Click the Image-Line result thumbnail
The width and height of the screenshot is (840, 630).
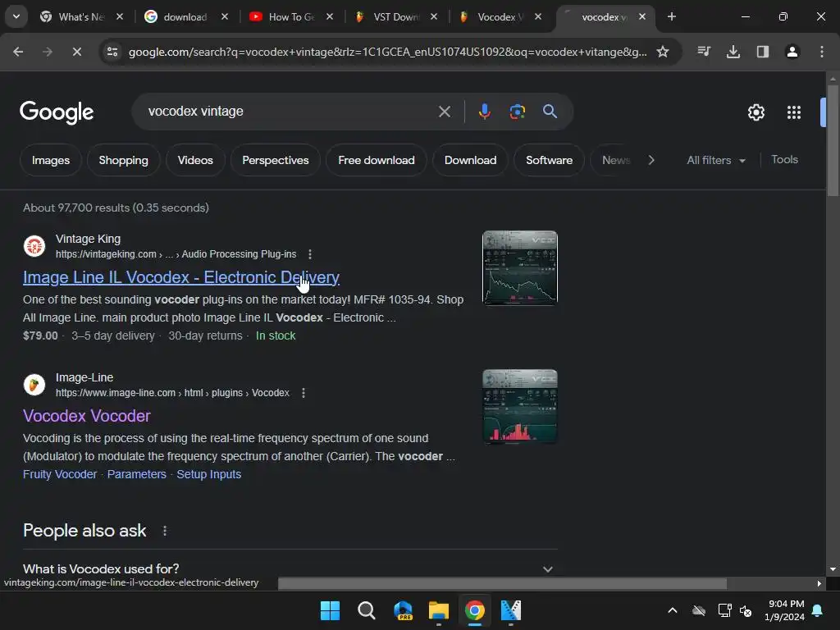(519, 407)
